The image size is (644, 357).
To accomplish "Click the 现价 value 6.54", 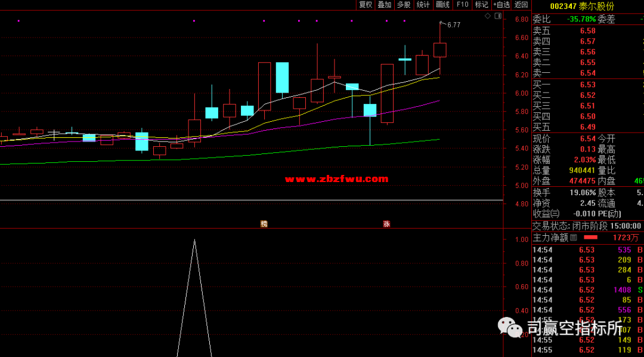I will (x=588, y=139).
